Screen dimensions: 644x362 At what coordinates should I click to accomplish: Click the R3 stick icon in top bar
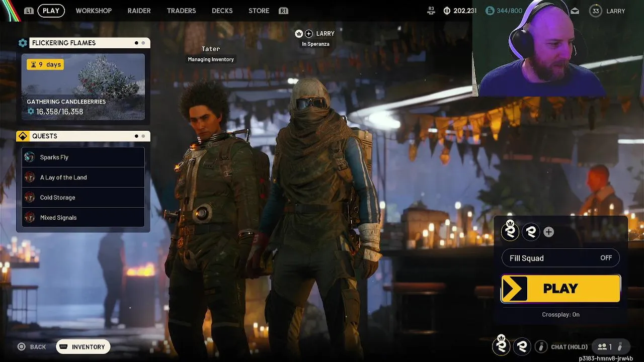(431, 10)
